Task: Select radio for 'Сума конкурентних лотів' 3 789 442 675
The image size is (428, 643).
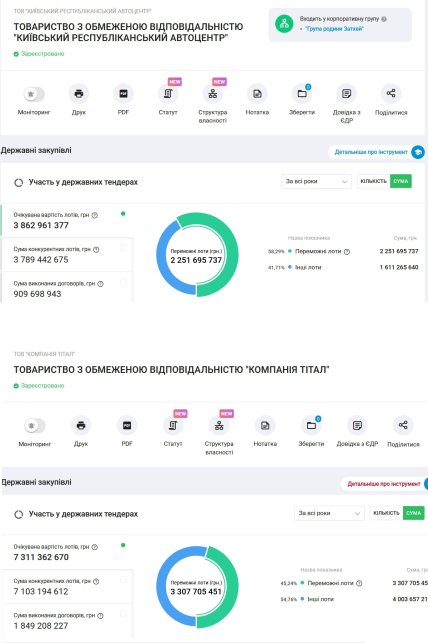Action: click(x=123, y=248)
